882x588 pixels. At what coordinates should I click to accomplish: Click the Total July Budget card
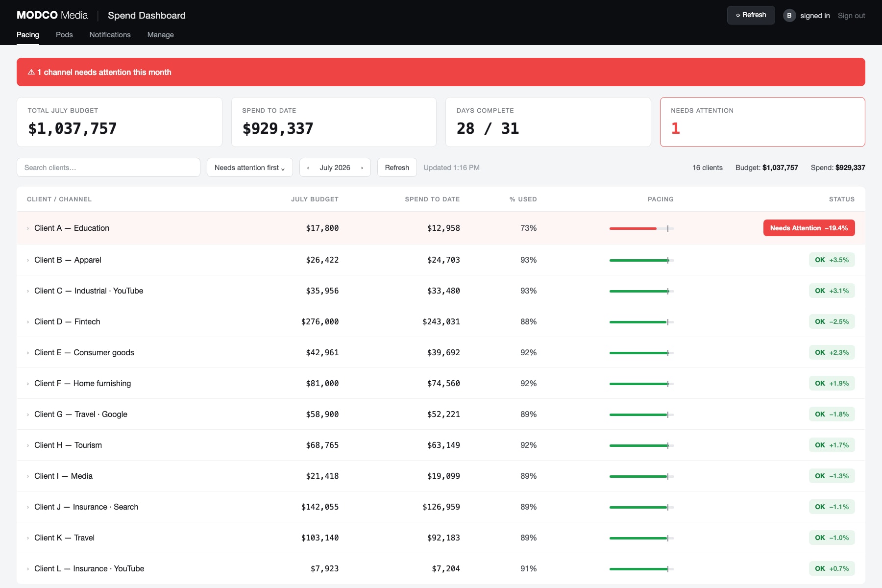120,122
